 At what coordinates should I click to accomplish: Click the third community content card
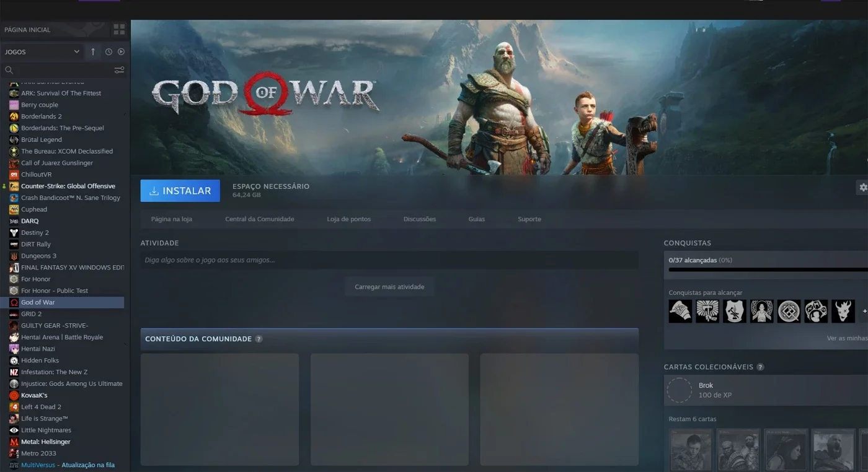click(x=559, y=409)
